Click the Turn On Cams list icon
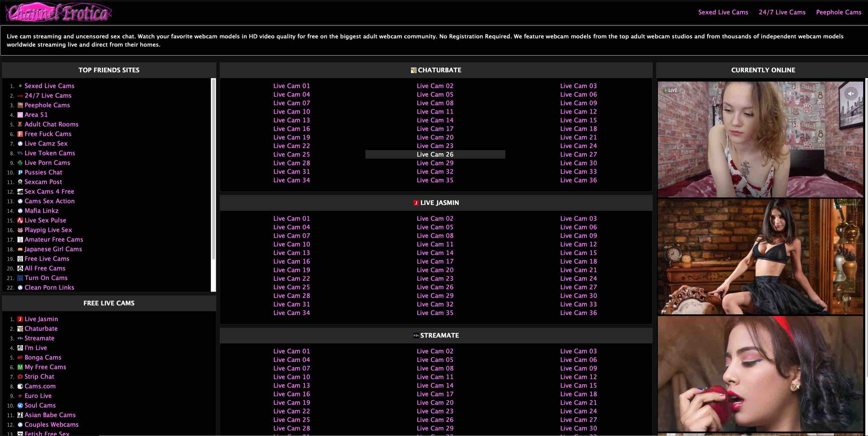The width and height of the screenshot is (868, 436). pos(20,278)
